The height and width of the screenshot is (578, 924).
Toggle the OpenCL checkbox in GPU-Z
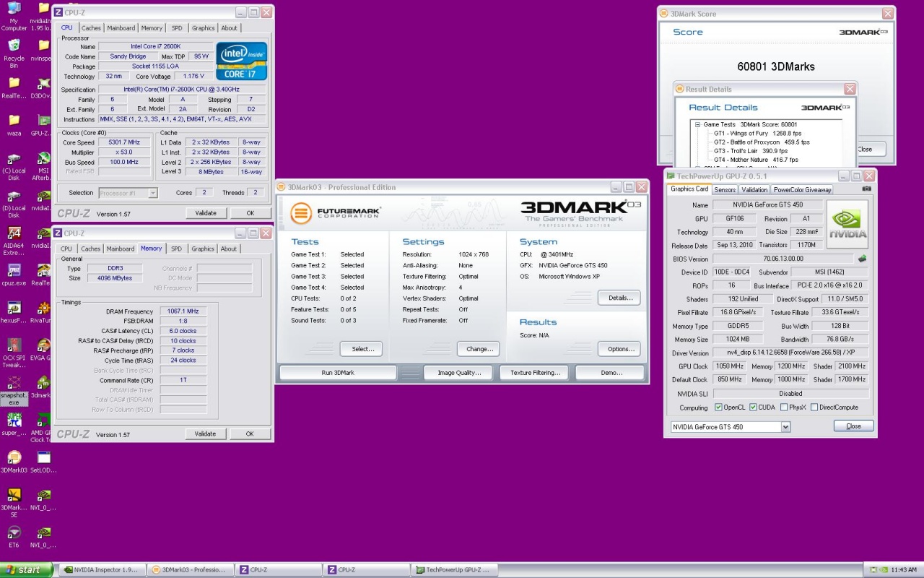click(718, 407)
